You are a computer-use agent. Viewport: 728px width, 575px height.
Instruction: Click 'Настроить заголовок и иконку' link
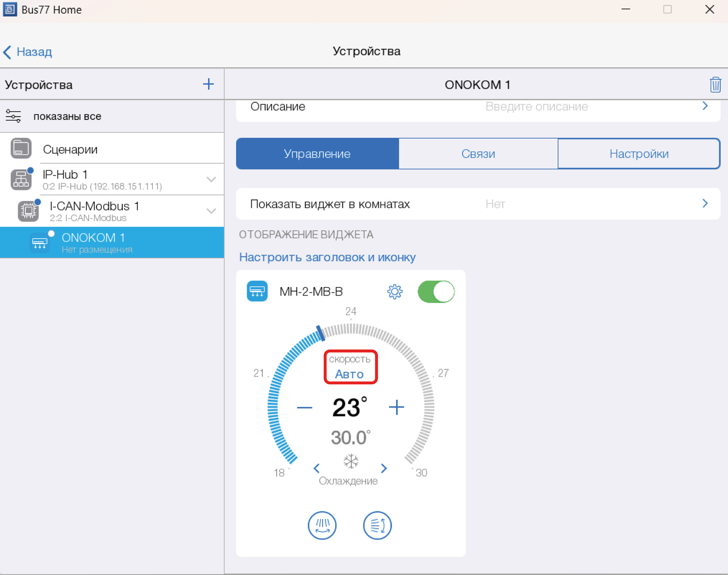click(x=327, y=257)
